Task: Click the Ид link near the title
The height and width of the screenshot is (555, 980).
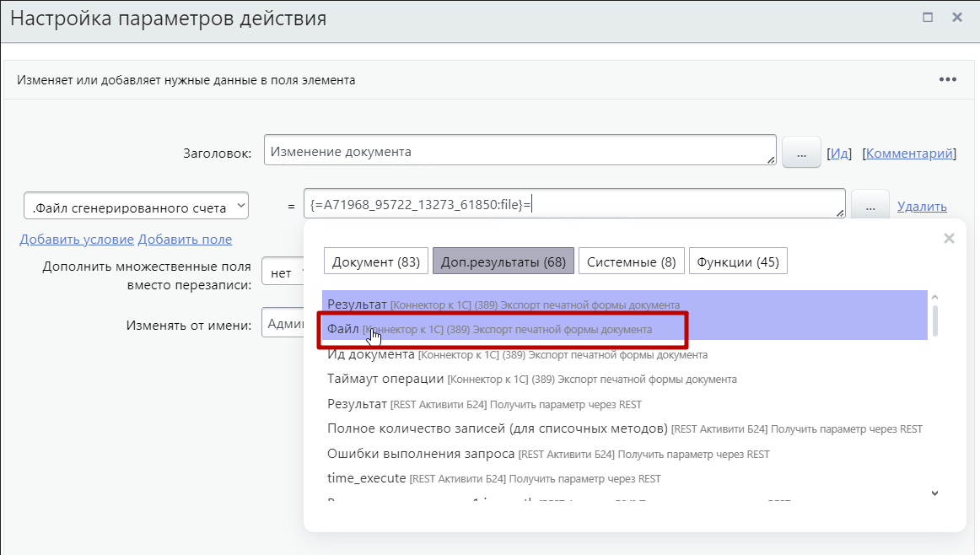Action: click(x=839, y=154)
